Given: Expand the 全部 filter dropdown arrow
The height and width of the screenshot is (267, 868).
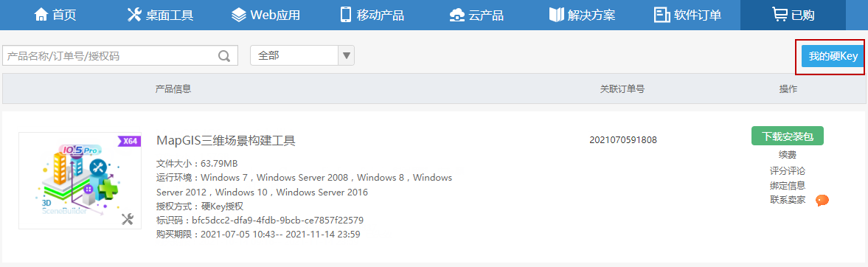Looking at the screenshot, I should [347, 55].
